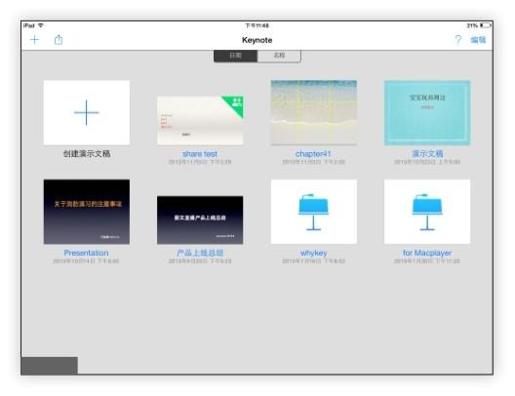Viewport: 515px width, 396px height.
Task: Tap the battery indicator in the status bar
Action: tap(485, 25)
